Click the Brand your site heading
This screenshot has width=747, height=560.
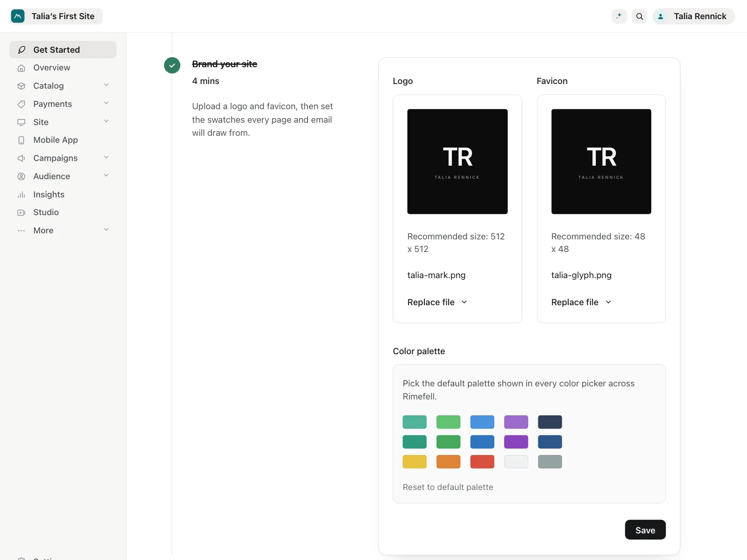(225, 64)
